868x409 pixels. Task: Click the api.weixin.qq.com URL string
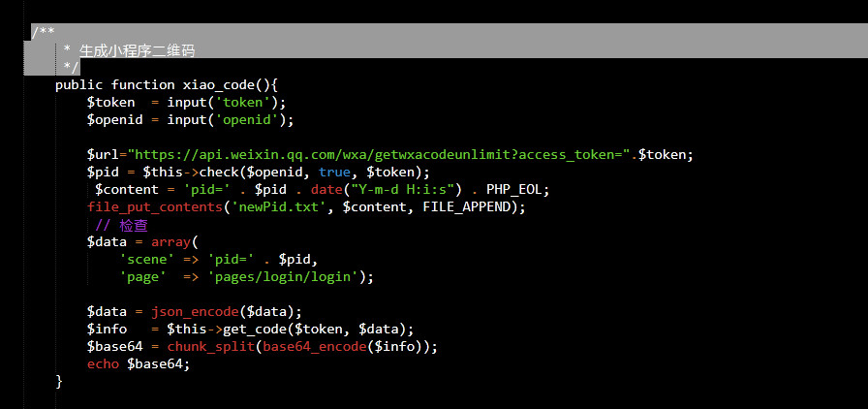[x=379, y=155]
